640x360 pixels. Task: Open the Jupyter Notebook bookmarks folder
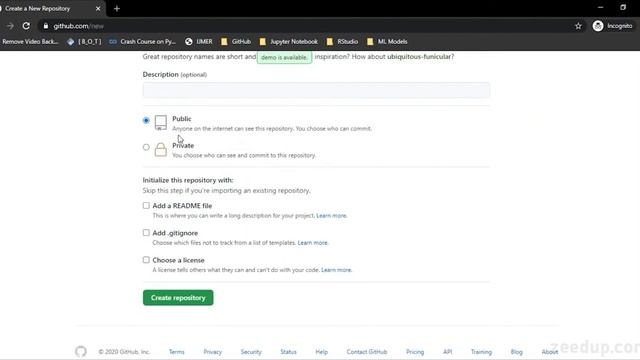[x=289, y=42]
